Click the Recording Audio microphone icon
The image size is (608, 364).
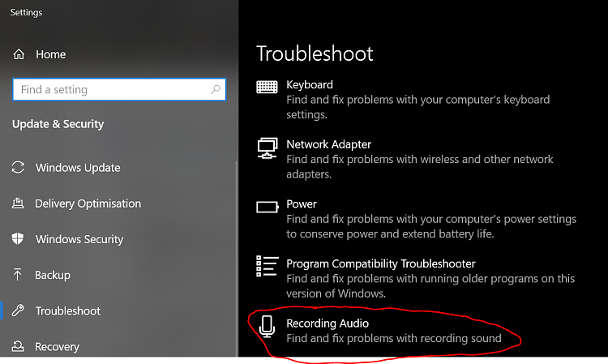click(267, 326)
